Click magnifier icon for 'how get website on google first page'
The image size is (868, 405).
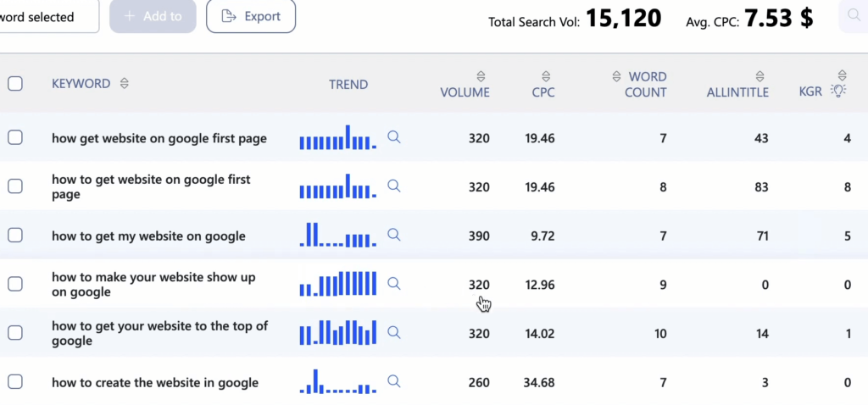pyautogui.click(x=393, y=137)
